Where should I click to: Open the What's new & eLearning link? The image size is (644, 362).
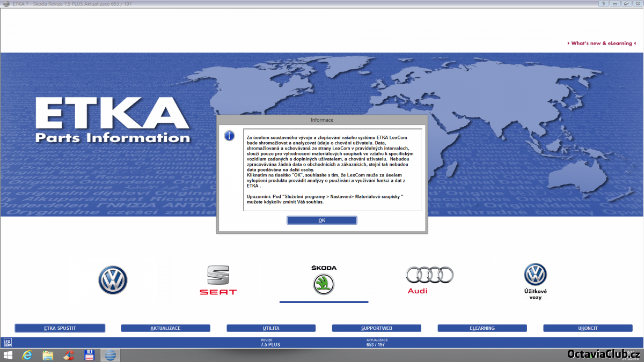coord(601,43)
